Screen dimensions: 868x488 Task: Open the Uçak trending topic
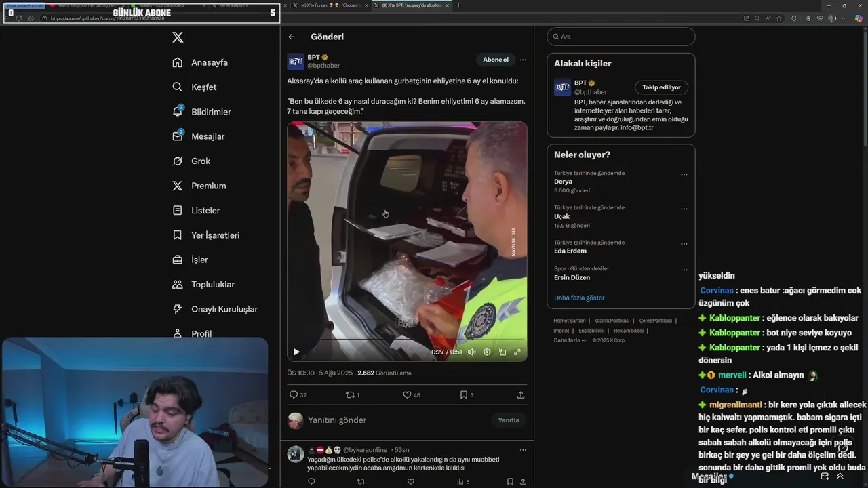[561, 216]
